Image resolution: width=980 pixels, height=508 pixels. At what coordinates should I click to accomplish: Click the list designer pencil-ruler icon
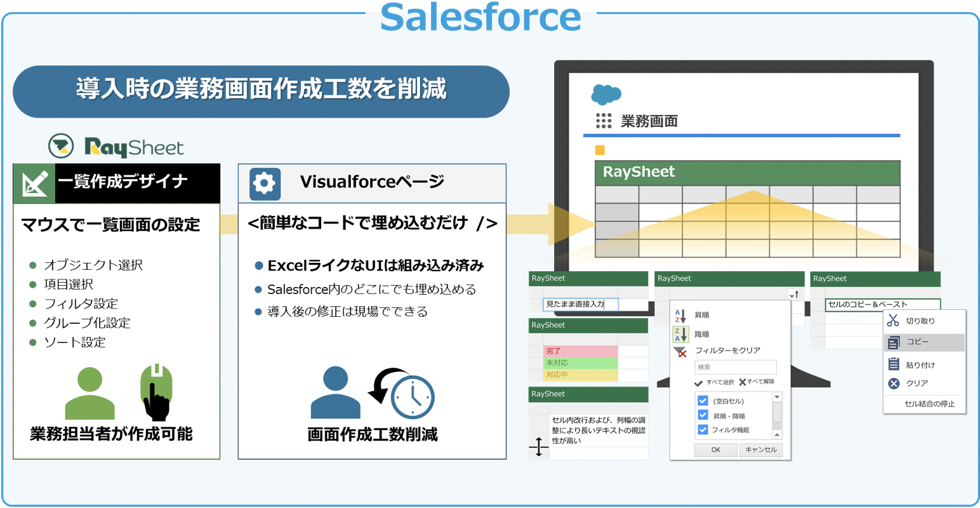click(x=34, y=184)
